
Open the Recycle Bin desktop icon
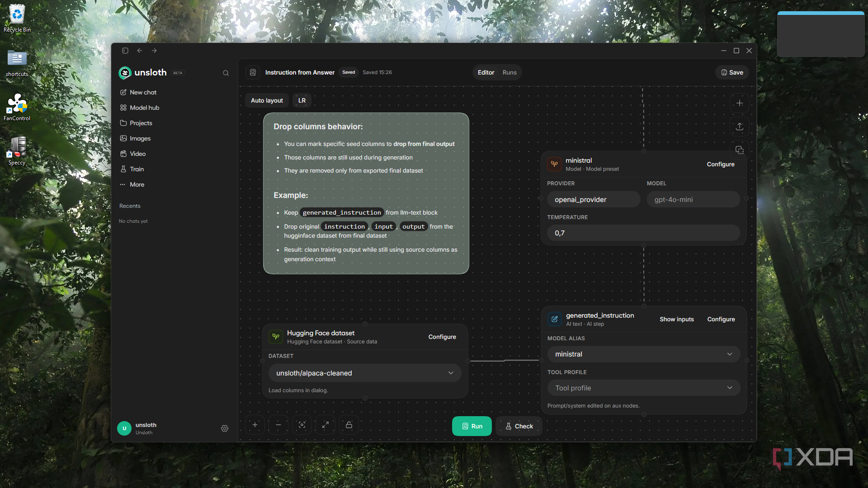point(17,19)
